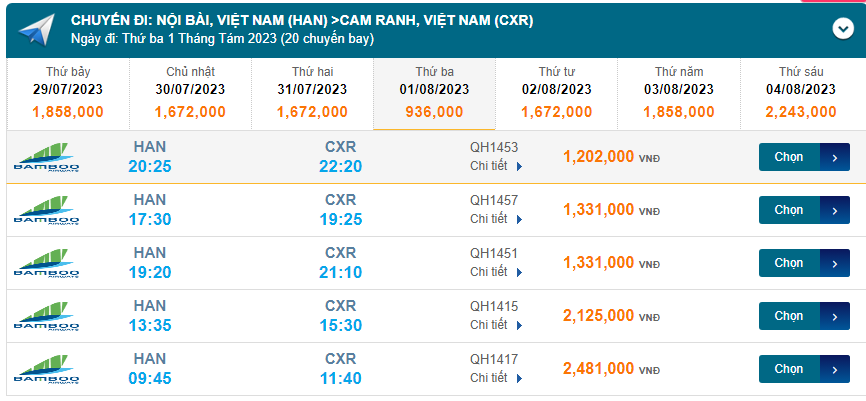Expand Chi tiết for flight QH1415

pos(496,325)
